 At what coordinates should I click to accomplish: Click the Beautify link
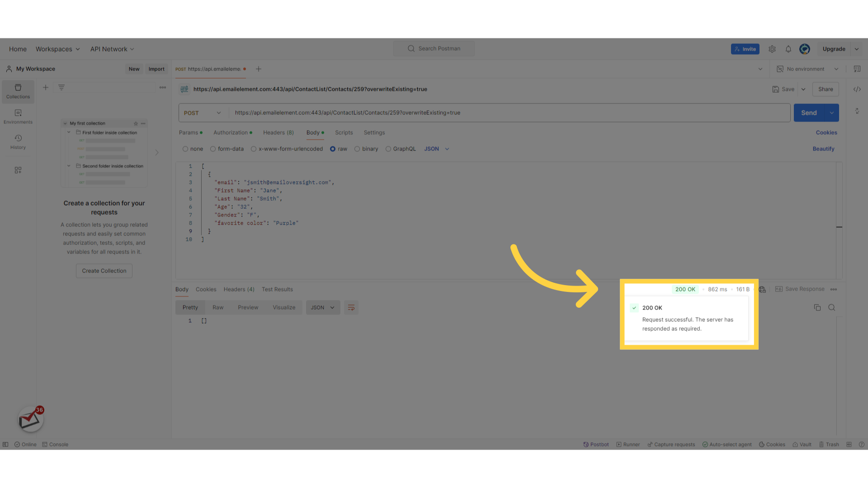point(823,149)
